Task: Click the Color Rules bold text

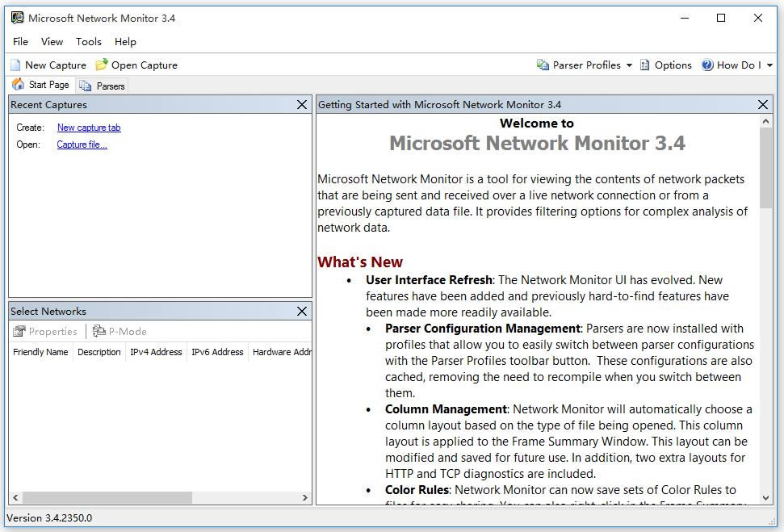Action: click(x=417, y=490)
